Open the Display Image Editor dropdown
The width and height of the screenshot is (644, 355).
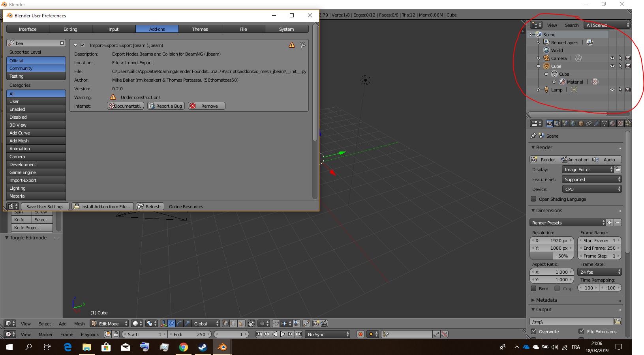point(588,169)
